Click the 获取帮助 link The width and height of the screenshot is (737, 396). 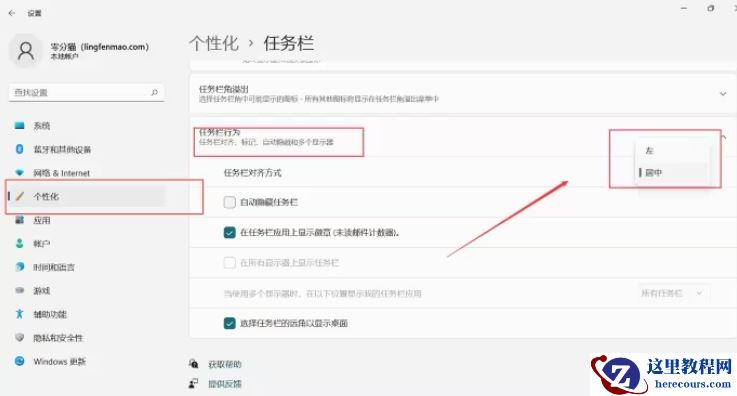click(225, 364)
